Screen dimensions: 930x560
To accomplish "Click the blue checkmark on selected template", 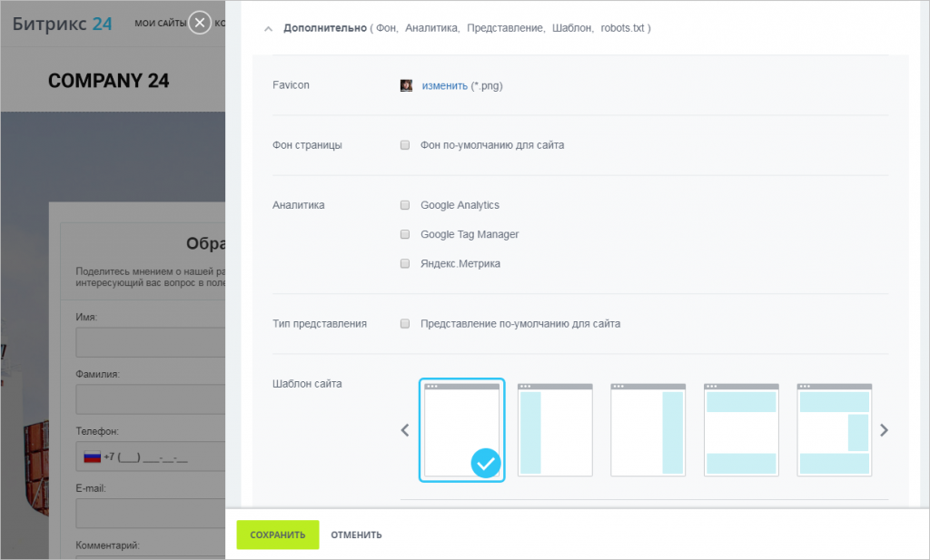I will [x=486, y=464].
